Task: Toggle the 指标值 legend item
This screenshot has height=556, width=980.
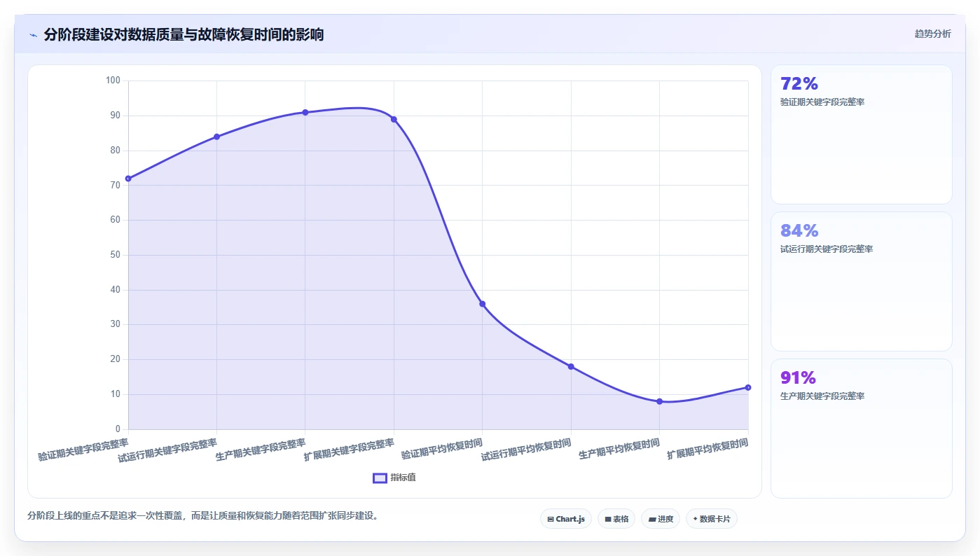Action: pyautogui.click(x=394, y=478)
